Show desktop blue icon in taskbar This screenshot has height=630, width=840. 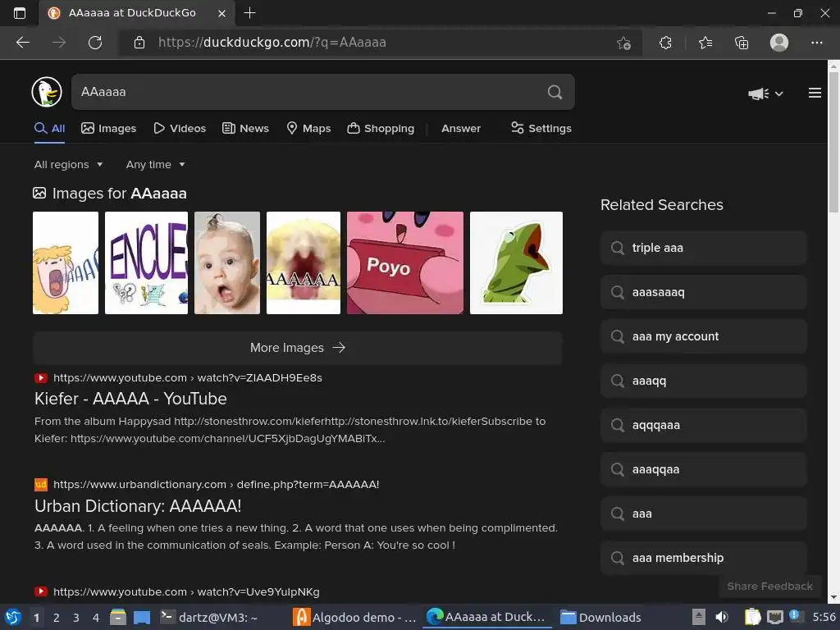(x=141, y=618)
